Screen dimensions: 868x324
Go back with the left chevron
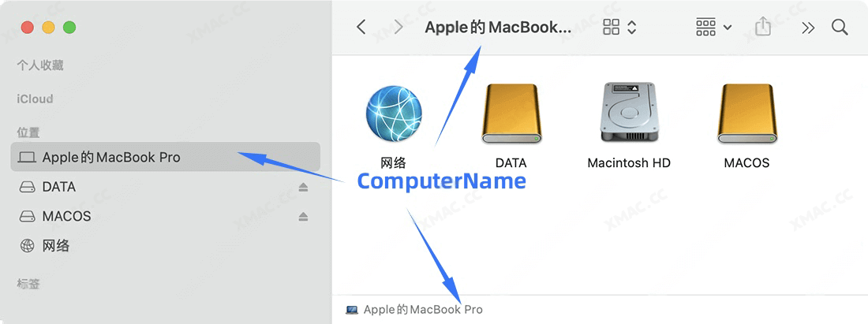(361, 27)
